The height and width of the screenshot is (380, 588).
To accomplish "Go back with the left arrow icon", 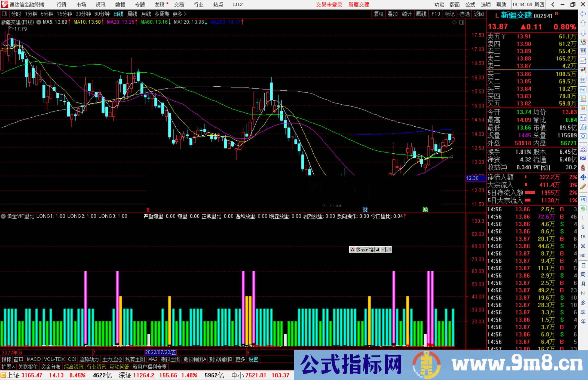I will point(583,14).
